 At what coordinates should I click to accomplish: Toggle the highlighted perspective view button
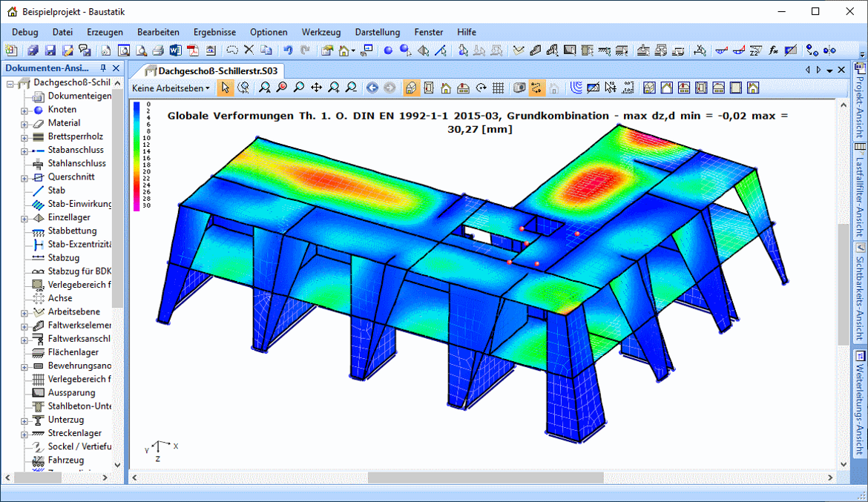411,87
